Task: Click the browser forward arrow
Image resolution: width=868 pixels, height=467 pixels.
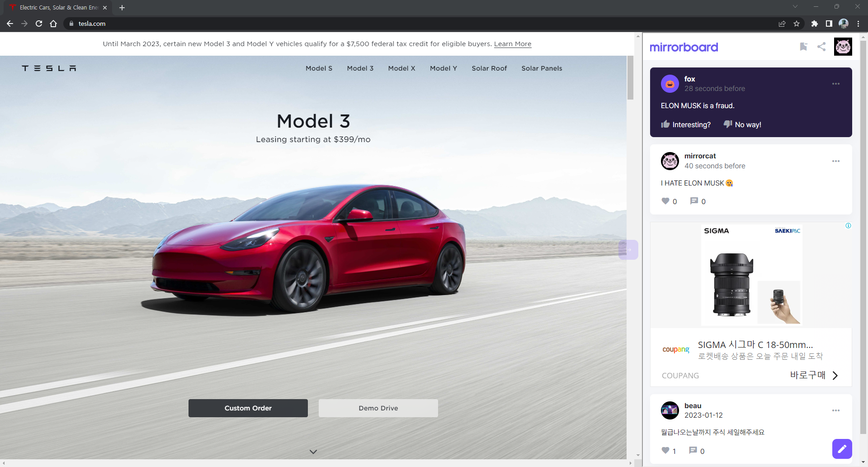Action: [24, 24]
